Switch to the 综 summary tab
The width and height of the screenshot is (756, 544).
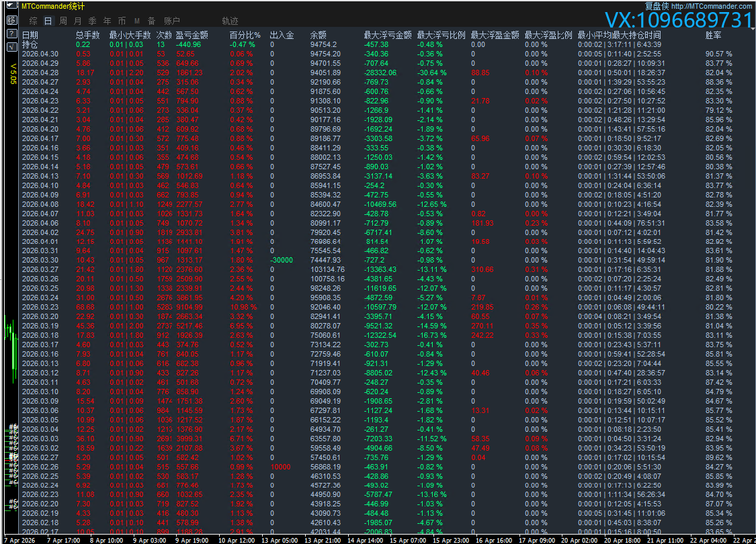32,21
